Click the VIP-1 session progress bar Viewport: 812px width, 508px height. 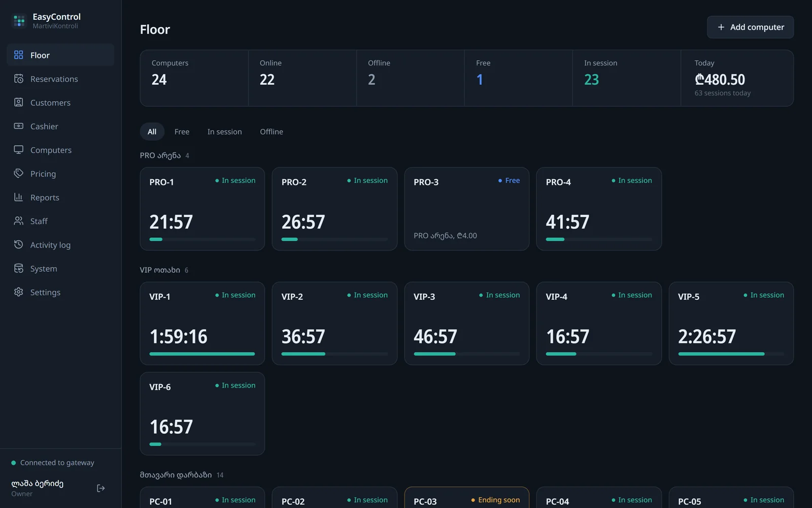(x=202, y=354)
